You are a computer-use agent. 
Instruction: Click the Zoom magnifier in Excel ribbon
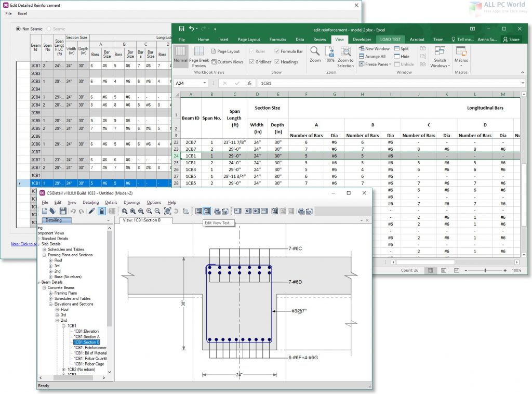315,55
